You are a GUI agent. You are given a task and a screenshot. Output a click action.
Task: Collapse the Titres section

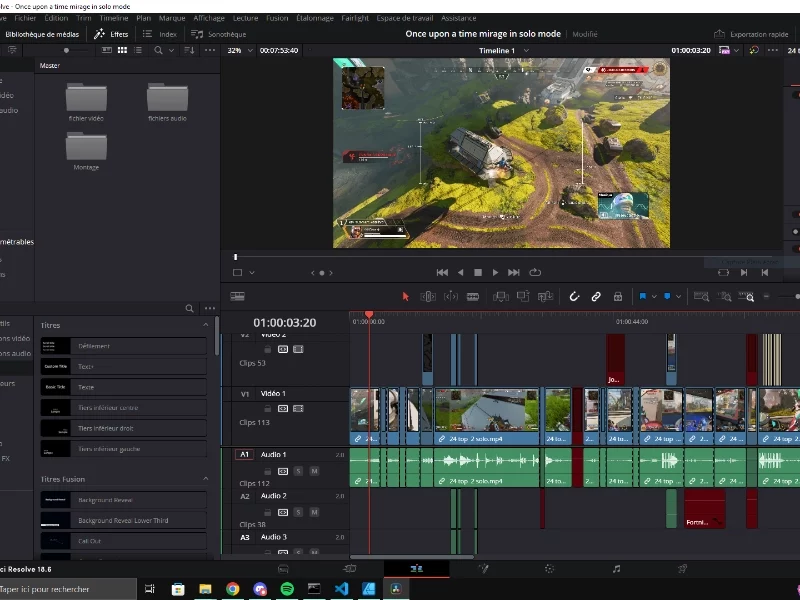click(206, 325)
